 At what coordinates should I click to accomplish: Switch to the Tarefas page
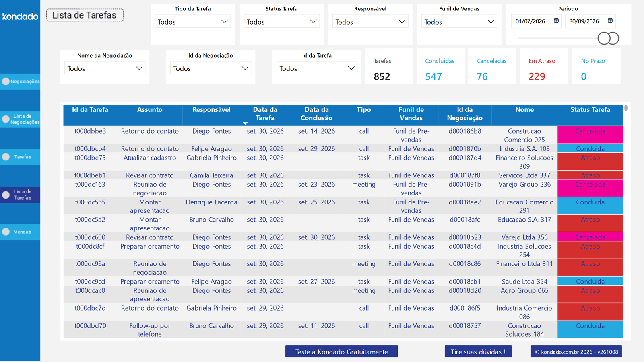tap(20, 157)
